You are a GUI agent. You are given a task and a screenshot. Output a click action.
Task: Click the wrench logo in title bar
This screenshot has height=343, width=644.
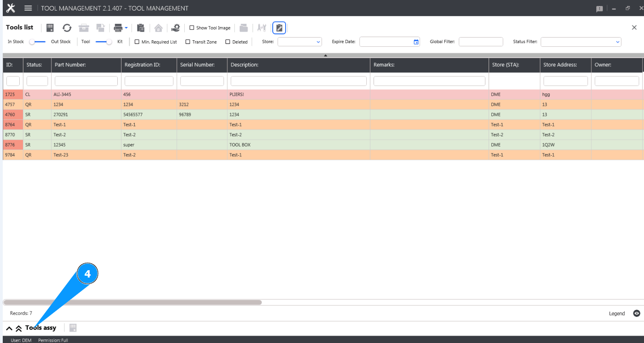pyautogui.click(x=11, y=8)
